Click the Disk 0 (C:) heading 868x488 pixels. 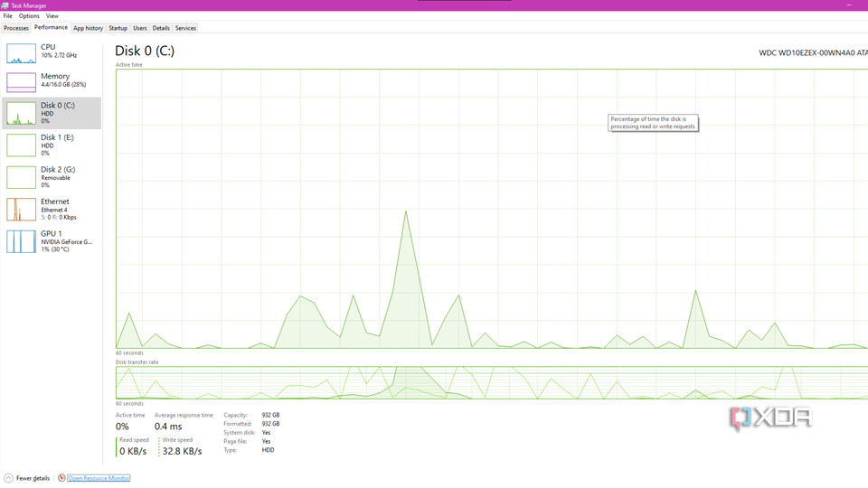pos(145,51)
